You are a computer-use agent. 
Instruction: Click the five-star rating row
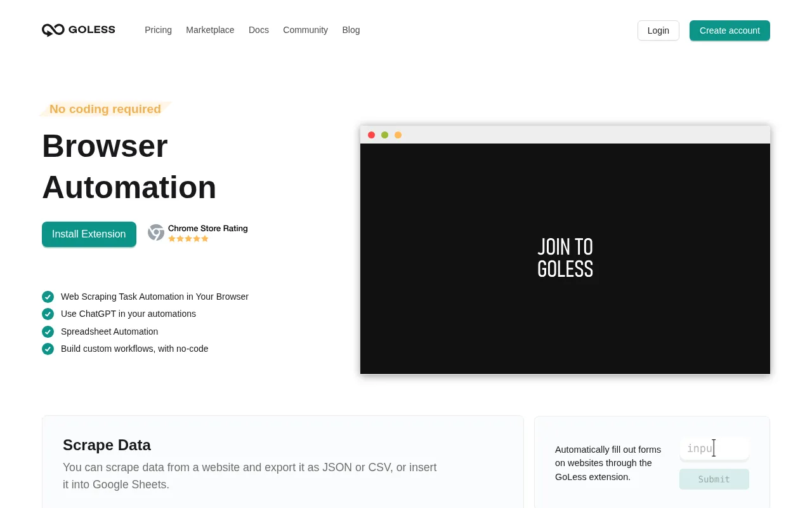click(188, 239)
